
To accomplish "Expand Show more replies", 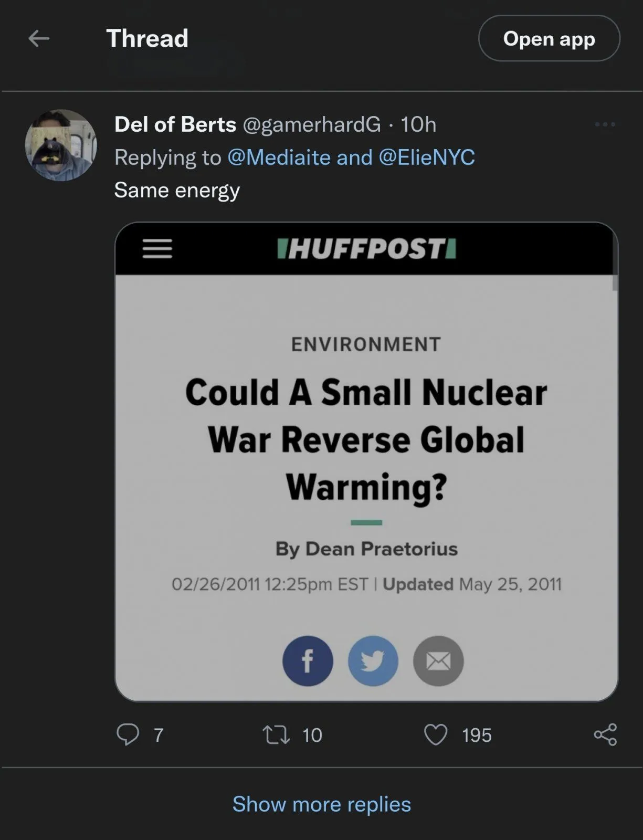I will click(x=321, y=804).
